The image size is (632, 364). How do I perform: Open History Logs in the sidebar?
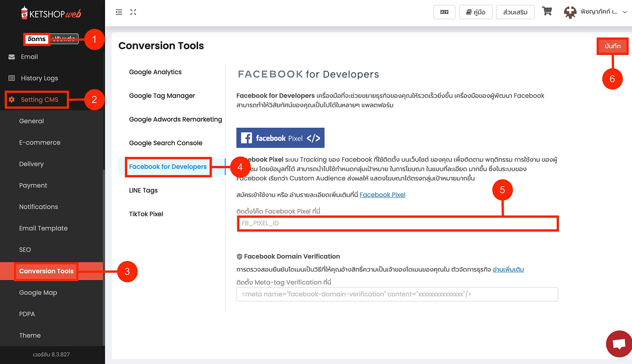[x=39, y=78]
